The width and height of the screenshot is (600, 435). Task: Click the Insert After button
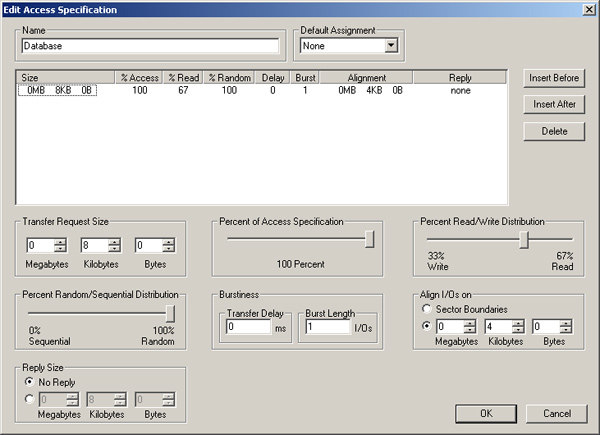tap(553, 104)
